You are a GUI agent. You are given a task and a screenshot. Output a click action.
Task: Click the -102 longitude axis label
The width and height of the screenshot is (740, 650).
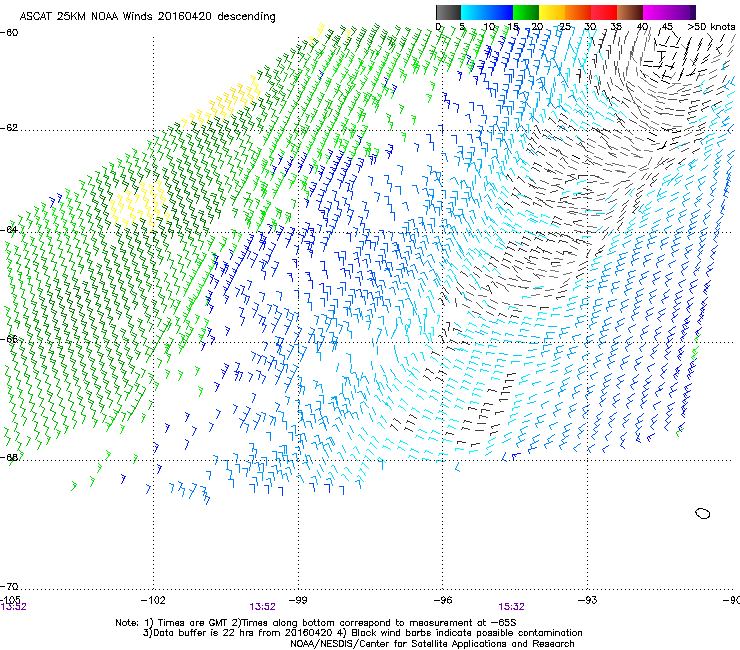pyautogui.click(x=153, y=600)
